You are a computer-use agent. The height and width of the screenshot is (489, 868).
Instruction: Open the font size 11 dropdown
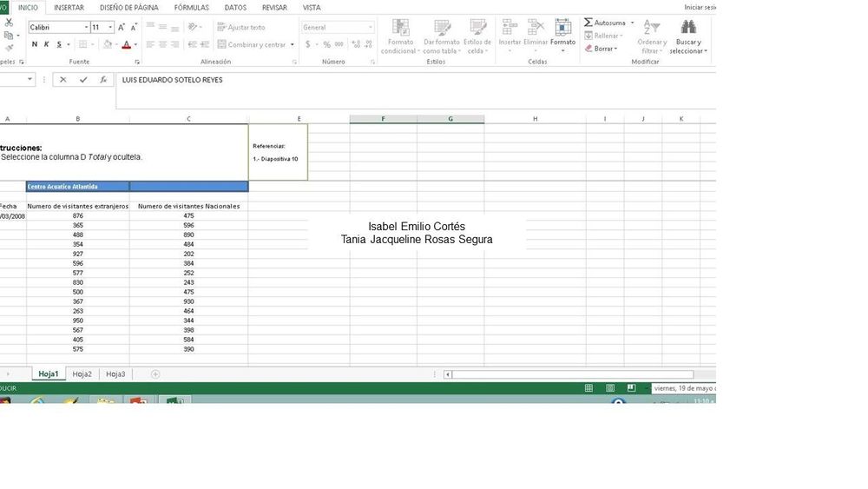point(110,28)
